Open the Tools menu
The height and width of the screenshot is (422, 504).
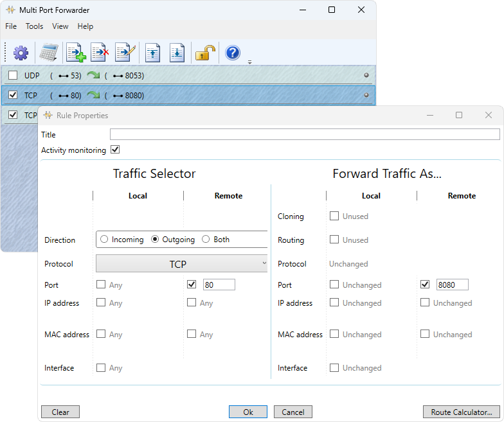point(35,26)
